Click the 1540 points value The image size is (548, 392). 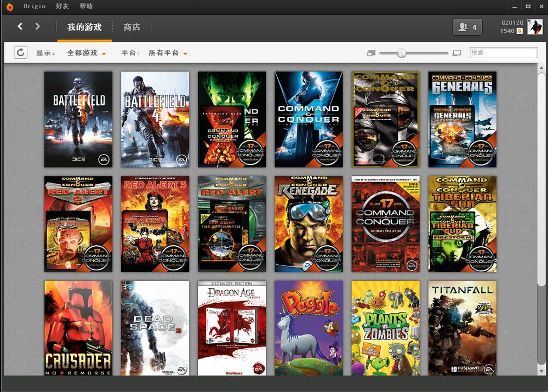point(507,31)
